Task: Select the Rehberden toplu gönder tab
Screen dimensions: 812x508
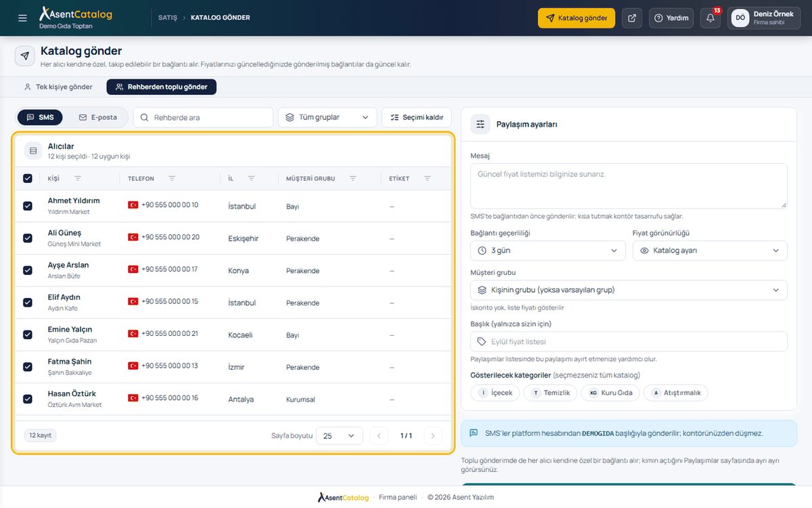Action: tap(161, 87)
